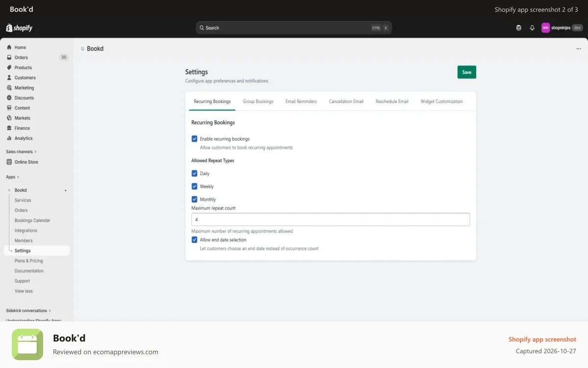This screenshot has height=368, width=588.
Task: Open the Analytics bar chart icon
Action: [x=9, y=138]
